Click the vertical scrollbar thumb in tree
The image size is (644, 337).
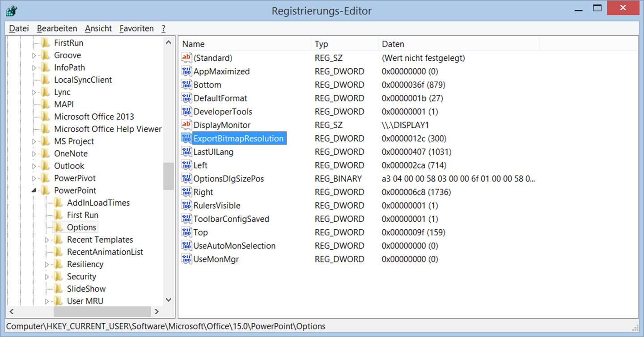pos(168,176)
